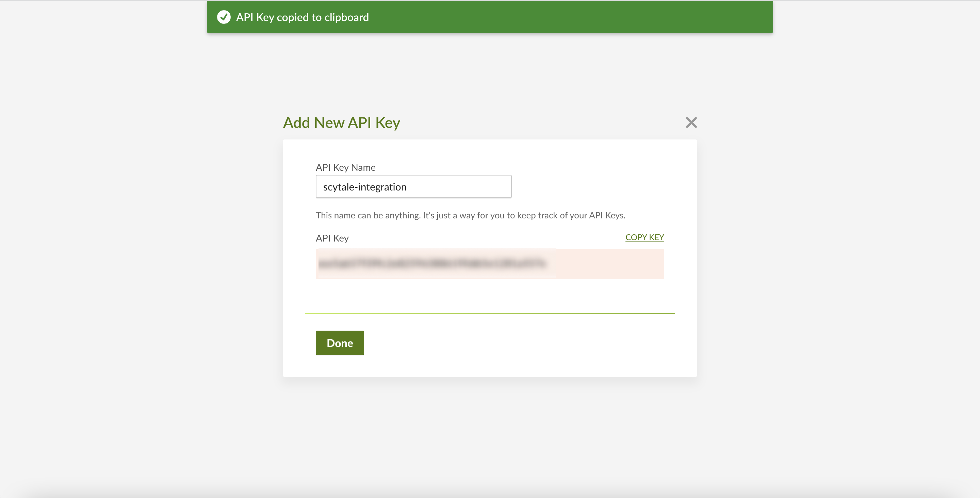Image resolution: width=980 pixels, height=498 pixels.
Task: Click the API Key copied to clipboard banner
Action: (x=303, y=17)
